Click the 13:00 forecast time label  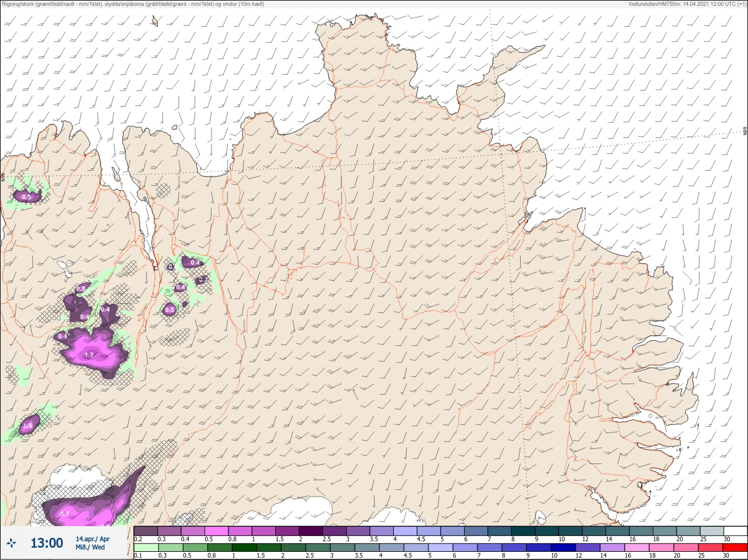47,543
